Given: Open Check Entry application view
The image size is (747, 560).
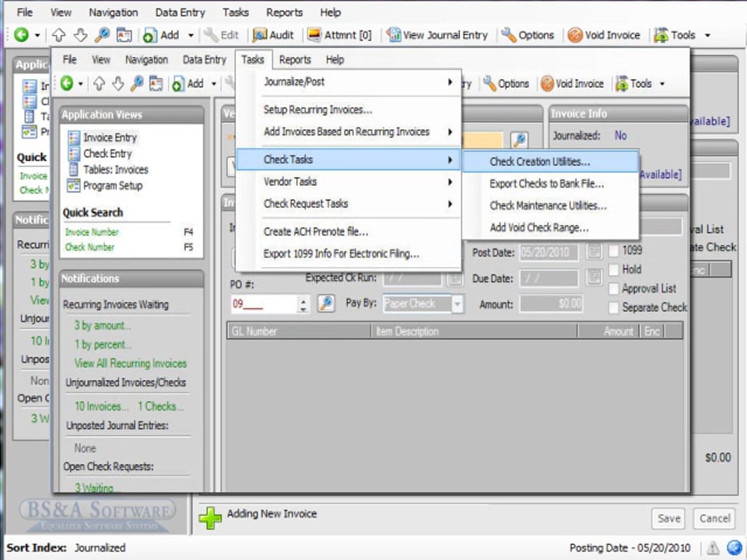Looking at the screenshot, I should pos(100,153).
